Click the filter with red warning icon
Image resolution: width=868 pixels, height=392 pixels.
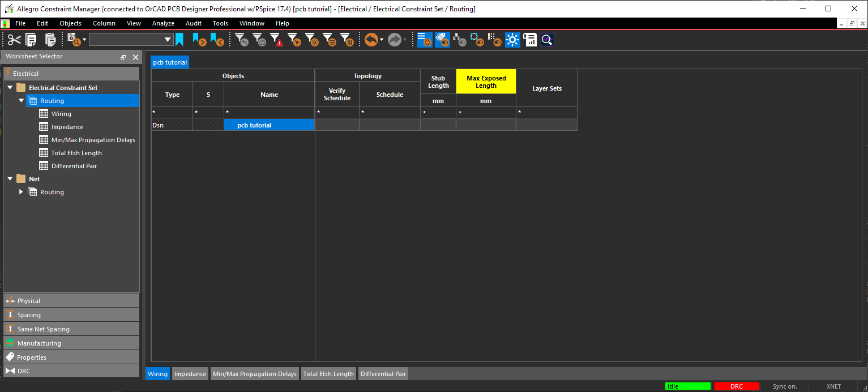276,40
